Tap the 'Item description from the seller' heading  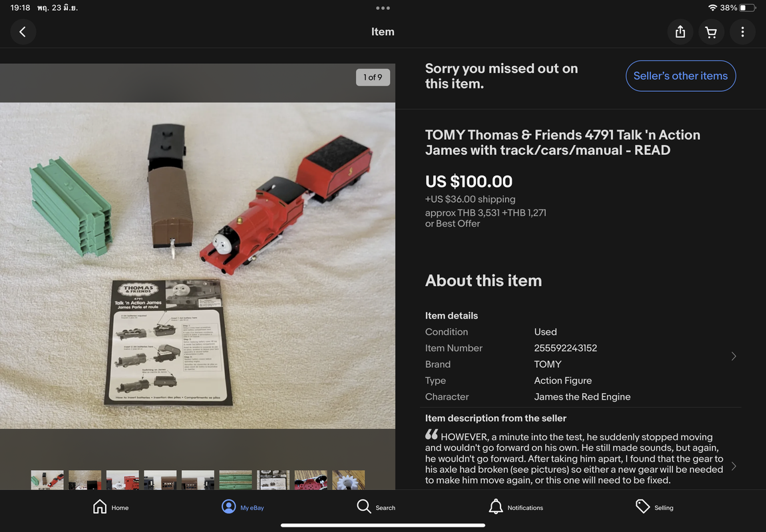coord(495,418)
